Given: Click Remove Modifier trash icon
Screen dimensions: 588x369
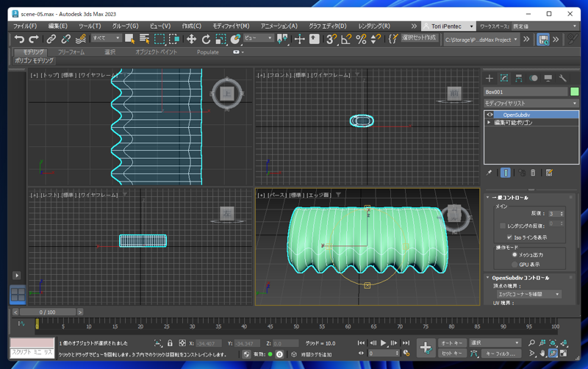Looking at the screenshot, I should [x=533, y=173].
